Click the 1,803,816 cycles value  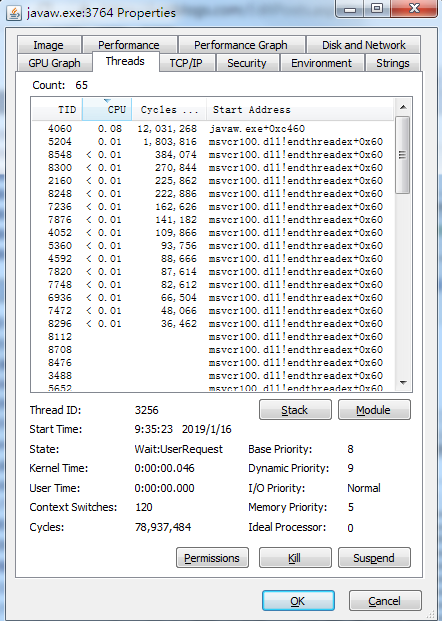point(170,142)
